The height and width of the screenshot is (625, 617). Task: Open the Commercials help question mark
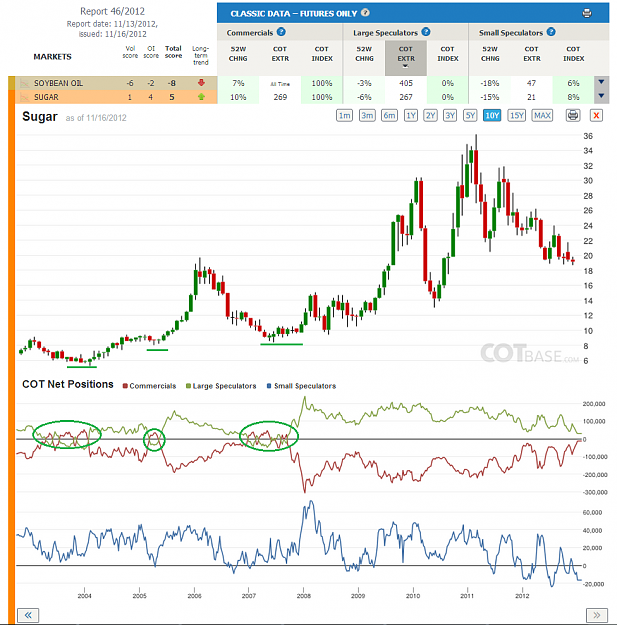(x=281, y=32)
